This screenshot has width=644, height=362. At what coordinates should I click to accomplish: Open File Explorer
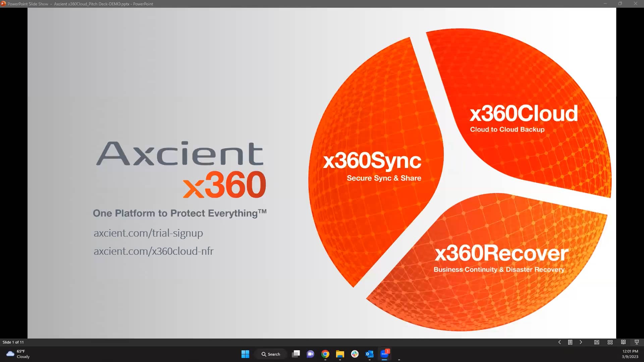(340, 354)
